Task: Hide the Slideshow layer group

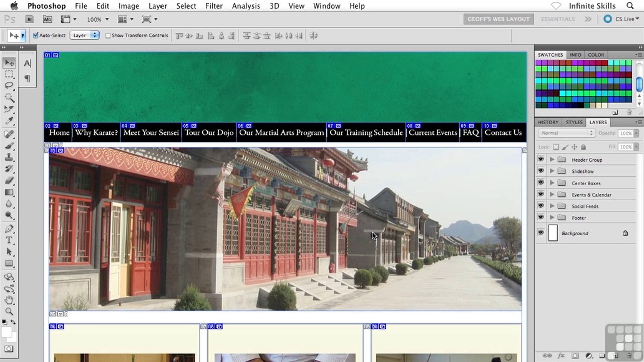Action: [x=541, y=171]
